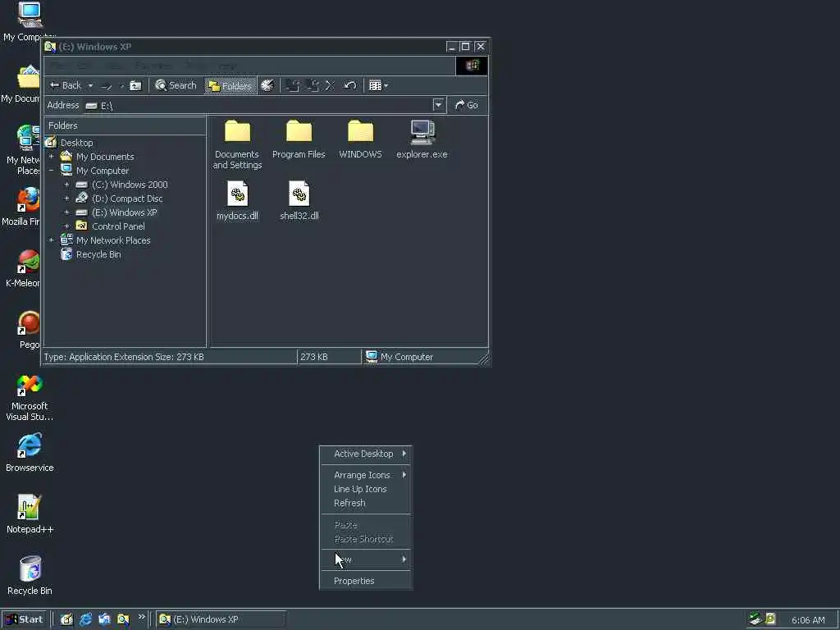
Task: Select the explorer.exe file
Action: [422, 139]
